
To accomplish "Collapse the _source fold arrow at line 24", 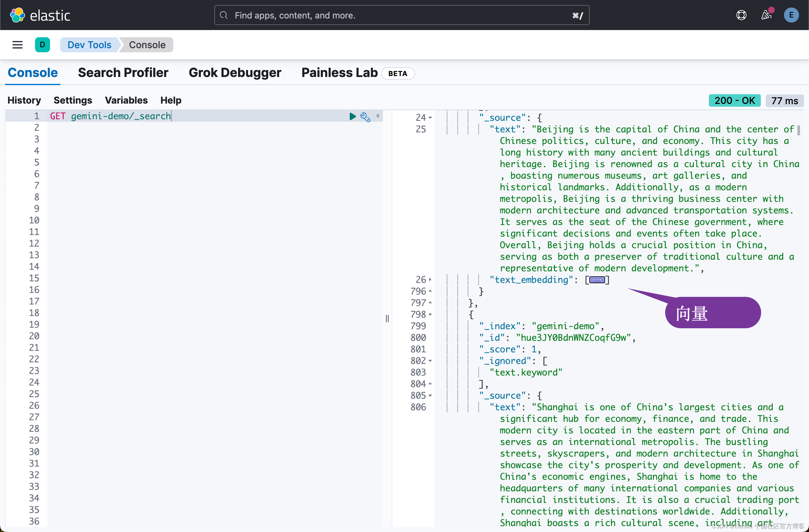I will click(430, 117).
